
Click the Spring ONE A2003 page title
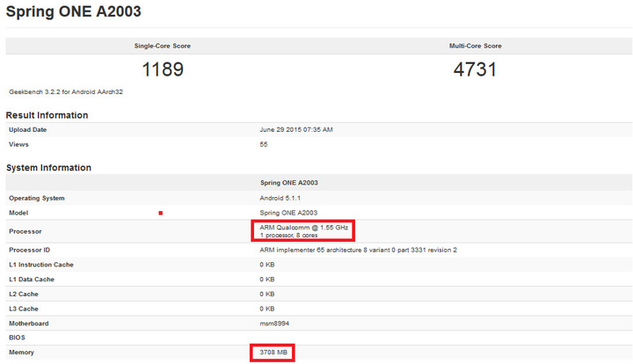pyautogui.click(x=74, y=12)
